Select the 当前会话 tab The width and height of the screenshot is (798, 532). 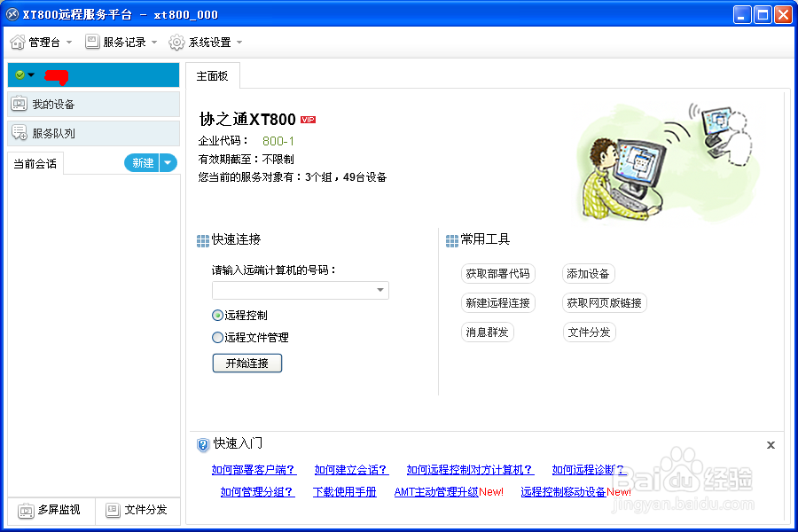coord(34,163)
